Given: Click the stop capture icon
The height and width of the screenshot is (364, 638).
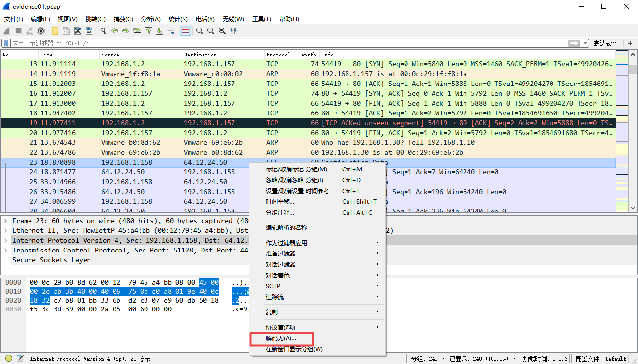Looking at the screenshot, I should click(x=18, y=30).
